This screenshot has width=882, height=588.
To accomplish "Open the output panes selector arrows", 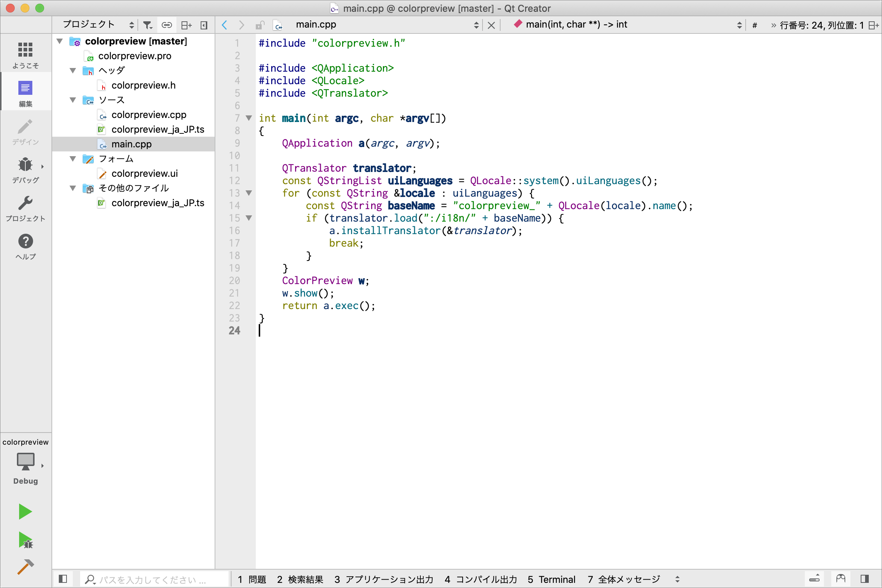I will coord(677,580).
